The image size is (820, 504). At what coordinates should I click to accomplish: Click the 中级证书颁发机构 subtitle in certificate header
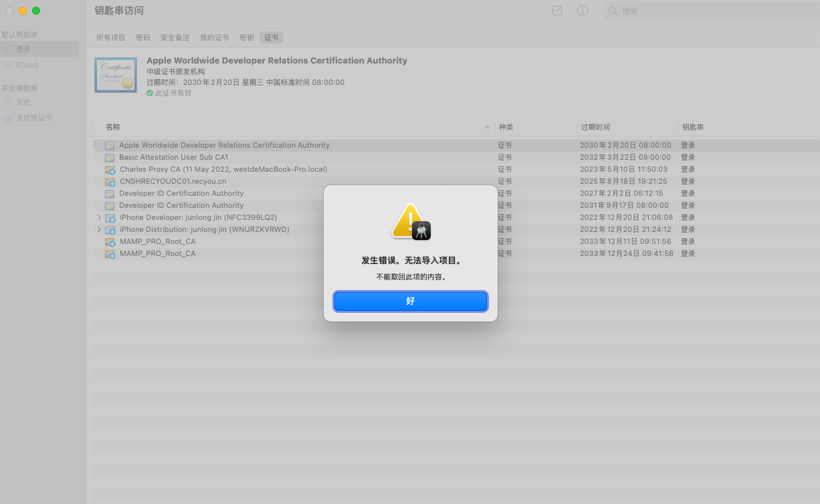(x=175, y=72)
